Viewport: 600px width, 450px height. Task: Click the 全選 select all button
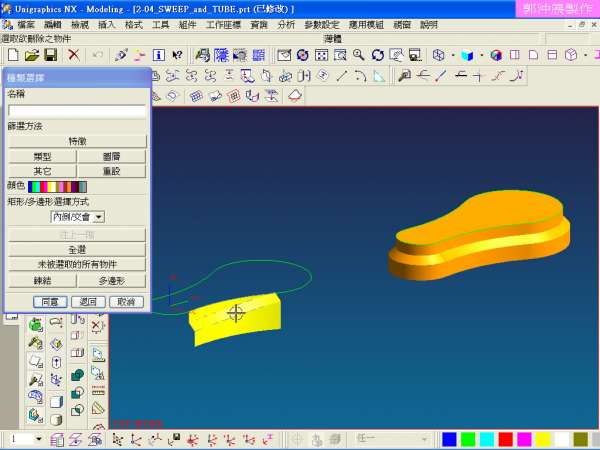[77, 250]
